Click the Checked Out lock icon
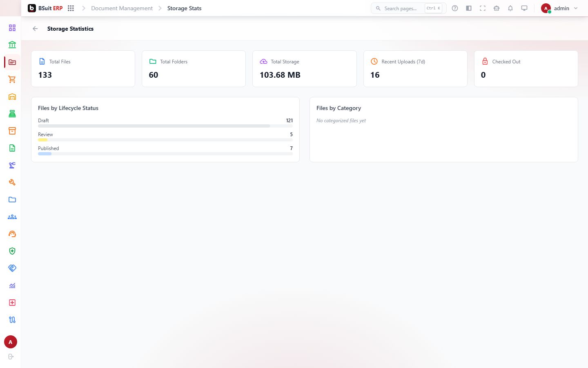 point(485,61)
